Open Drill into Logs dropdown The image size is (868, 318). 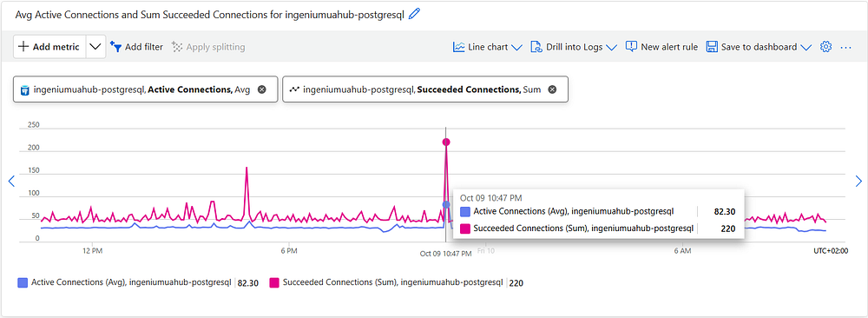tap(574, 47)
